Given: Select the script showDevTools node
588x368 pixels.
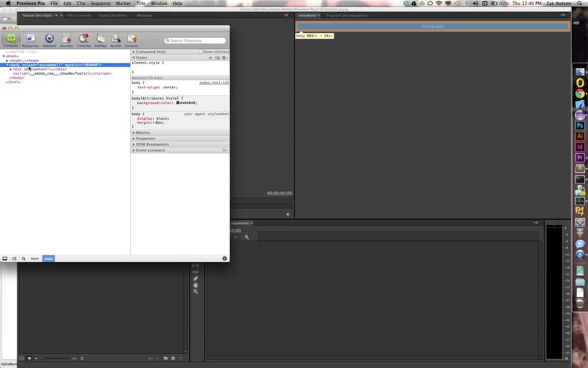Looking at the screenshot, I should point(62,74).
